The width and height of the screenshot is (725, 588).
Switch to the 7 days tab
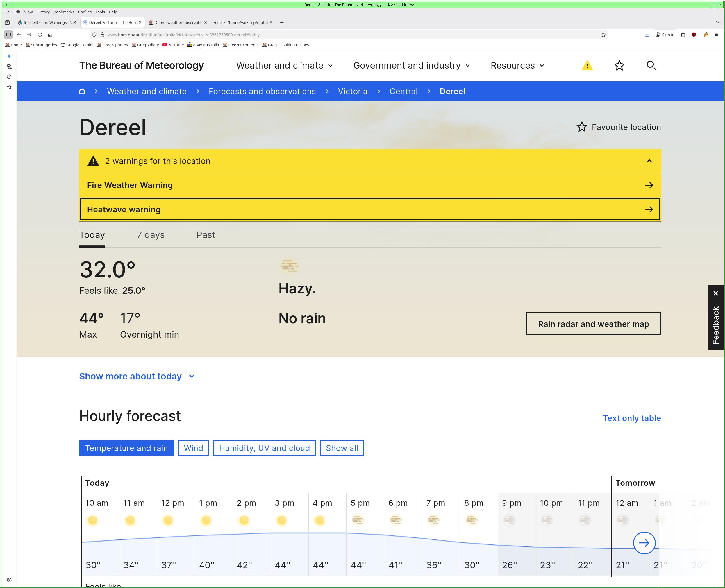point(151,235)
